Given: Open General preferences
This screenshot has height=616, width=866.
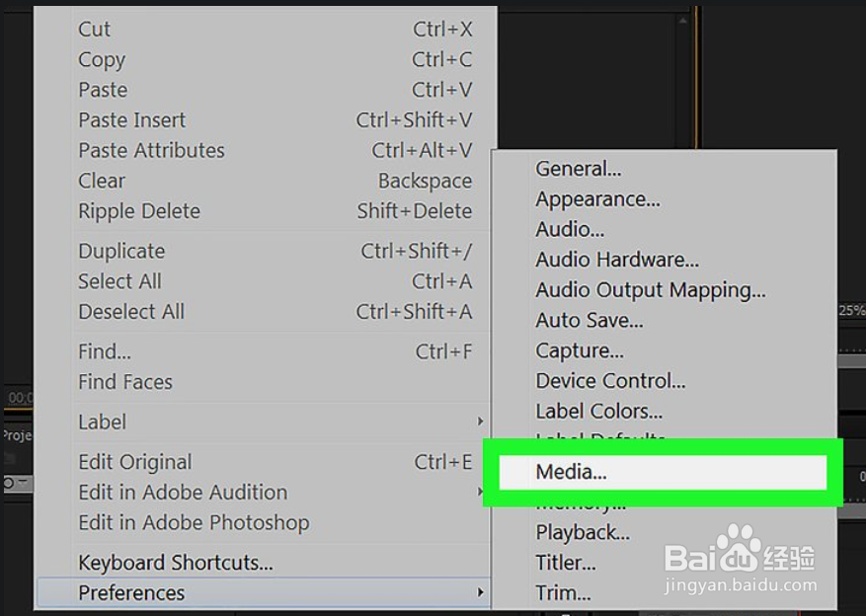Looking at the screenshot, I should 578,169.
